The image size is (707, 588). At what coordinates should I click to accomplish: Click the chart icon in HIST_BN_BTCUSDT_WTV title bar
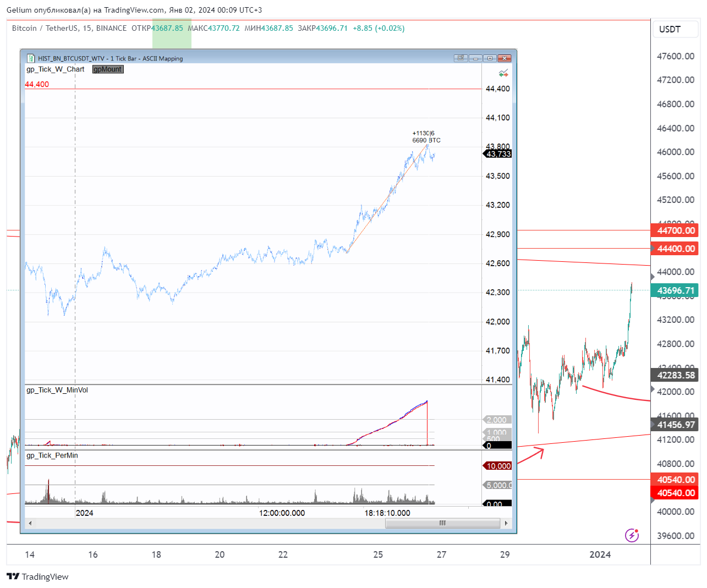click(31, 58)
